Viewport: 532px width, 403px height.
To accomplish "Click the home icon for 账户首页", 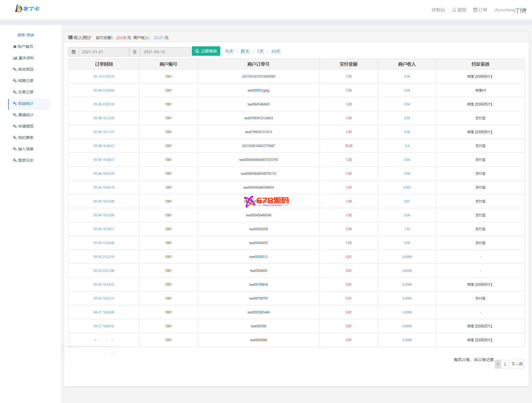I will tap(15, 47).
